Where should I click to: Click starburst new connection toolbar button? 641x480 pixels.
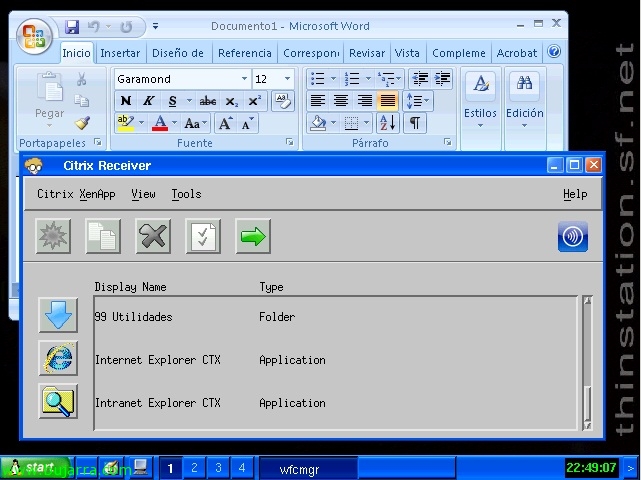point(53,236)
